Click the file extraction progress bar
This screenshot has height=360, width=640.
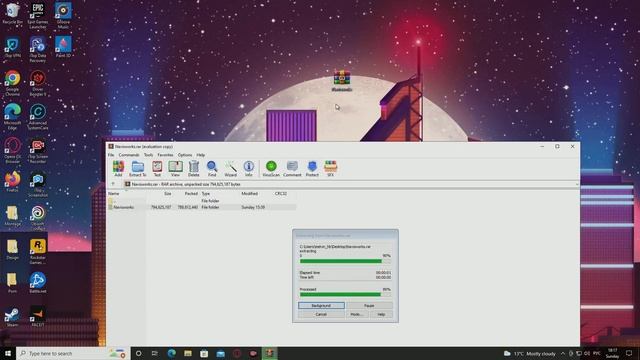click(345, 261)
